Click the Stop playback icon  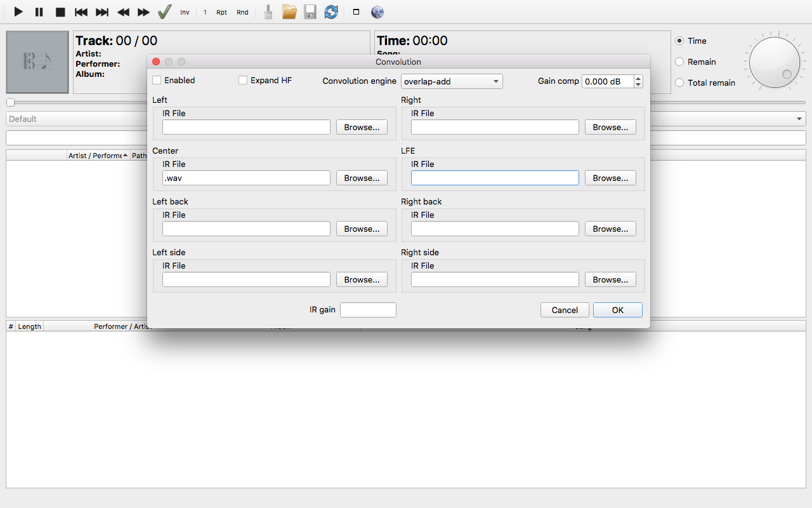click(x=60, y=12)
